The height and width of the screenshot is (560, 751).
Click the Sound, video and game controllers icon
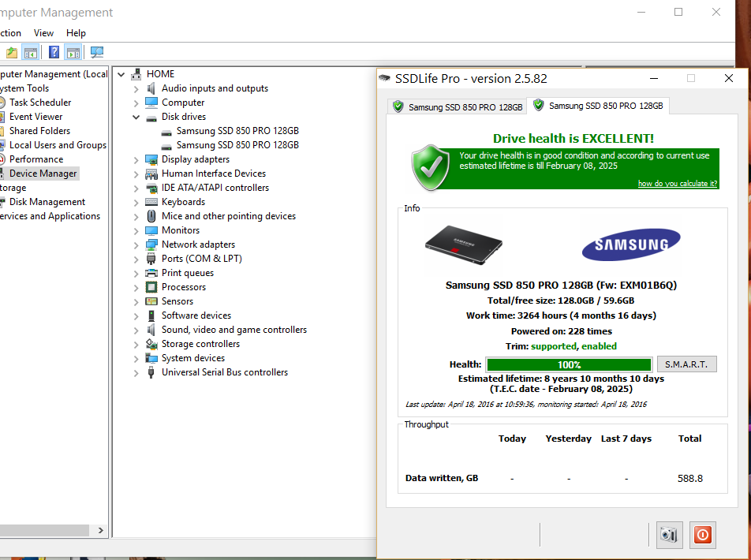click(151, 330)
